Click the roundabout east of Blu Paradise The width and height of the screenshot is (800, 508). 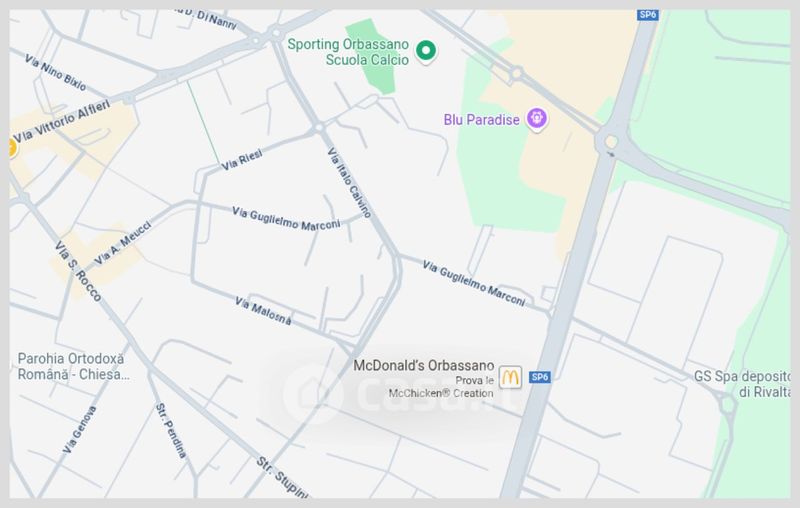click(611, 141)
